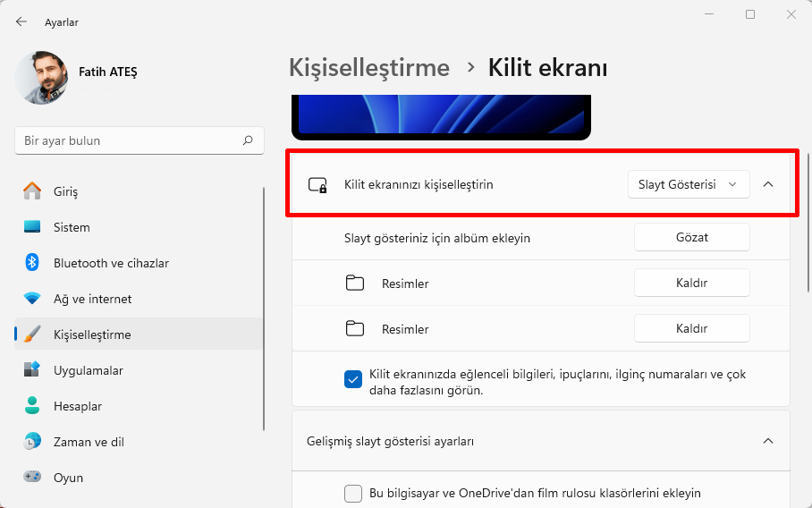Go back with the arrow icon

click(x=21, y=21)
